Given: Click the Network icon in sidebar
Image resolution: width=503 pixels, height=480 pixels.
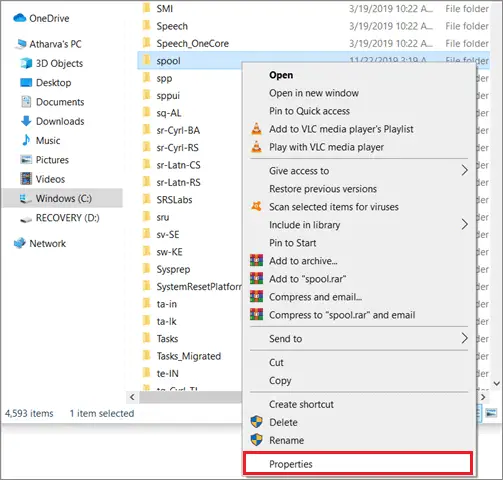Looking at the screenshot, I should pos(20,243).
